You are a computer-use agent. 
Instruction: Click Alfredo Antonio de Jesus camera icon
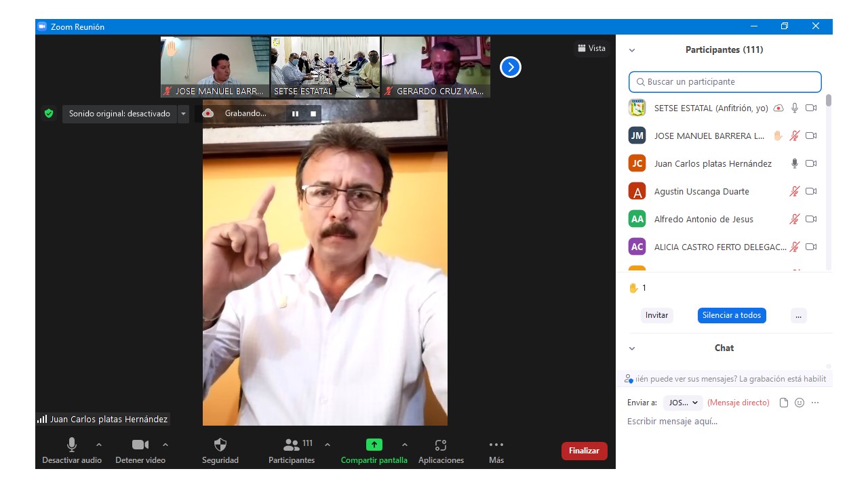click(x=811, y=219)
